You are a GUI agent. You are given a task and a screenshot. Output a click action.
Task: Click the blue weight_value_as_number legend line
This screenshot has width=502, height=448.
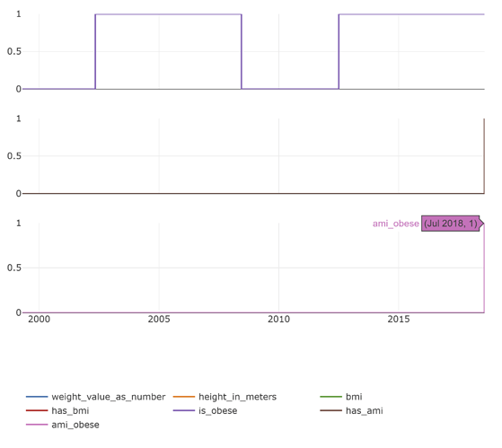pos(37,397)
